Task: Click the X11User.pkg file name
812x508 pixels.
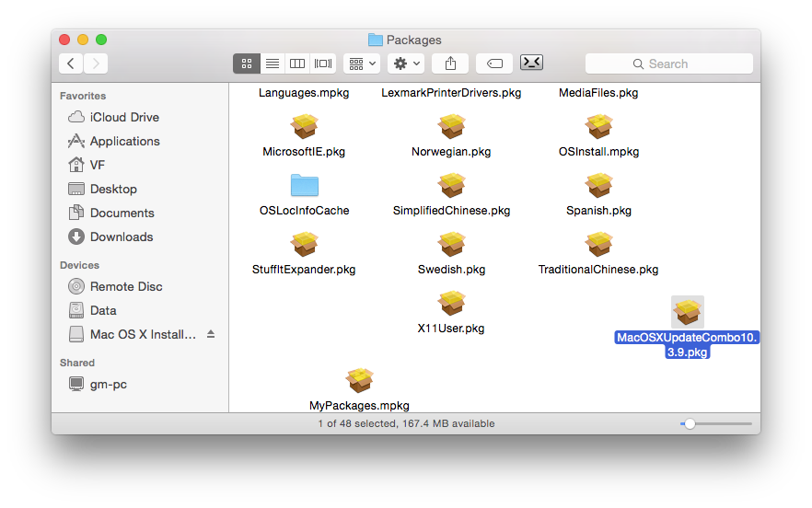Action: pyautogui.click(x=451, y=329)
